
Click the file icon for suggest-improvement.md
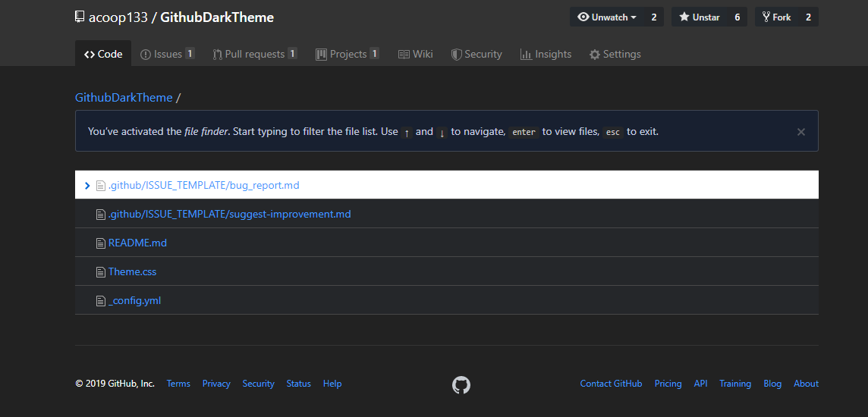click(x=101, y=215)
